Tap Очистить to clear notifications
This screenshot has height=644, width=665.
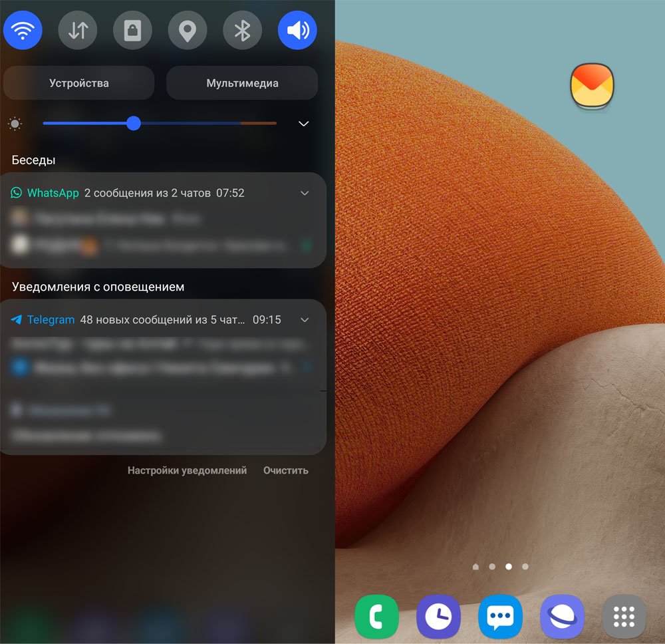click(x=285, y=470)
